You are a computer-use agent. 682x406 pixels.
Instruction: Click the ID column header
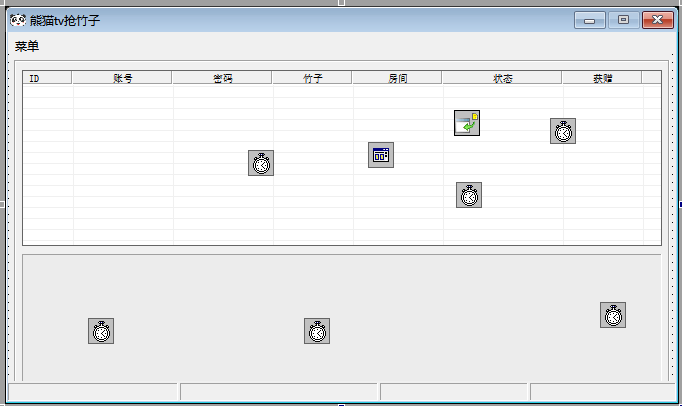pos(47,77)
